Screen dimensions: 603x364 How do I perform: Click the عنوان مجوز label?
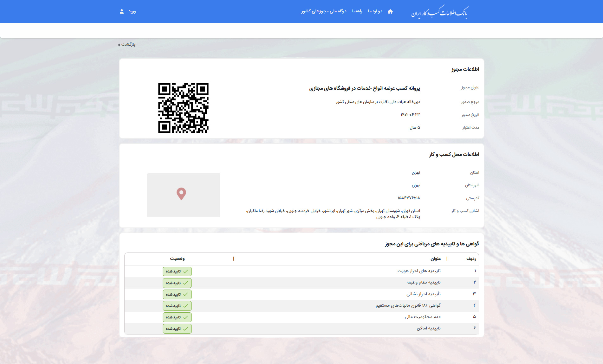coord(470,87)
